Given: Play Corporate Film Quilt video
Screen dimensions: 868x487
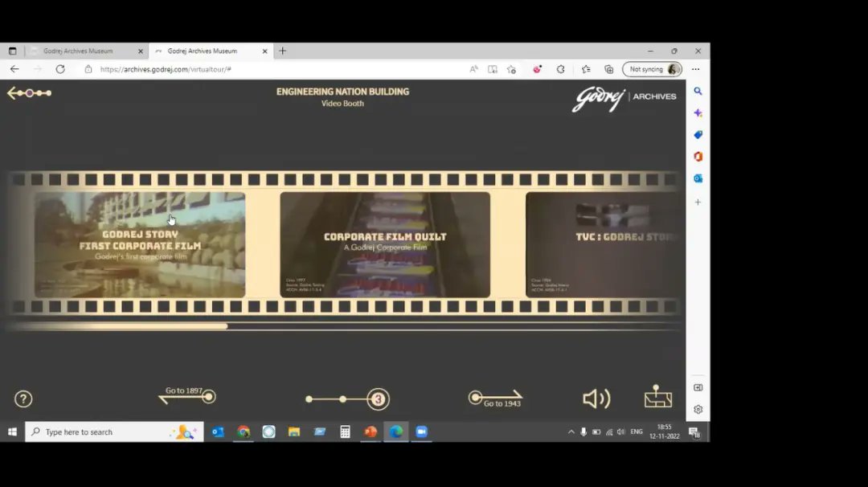Looking at the screenshot, I should pos(385,244).
